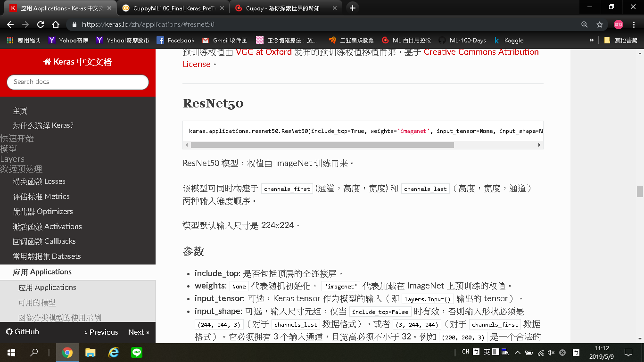Expand the Layers sidebar section
The width and height of the screenshot is (644, 362).
point(12,159)
